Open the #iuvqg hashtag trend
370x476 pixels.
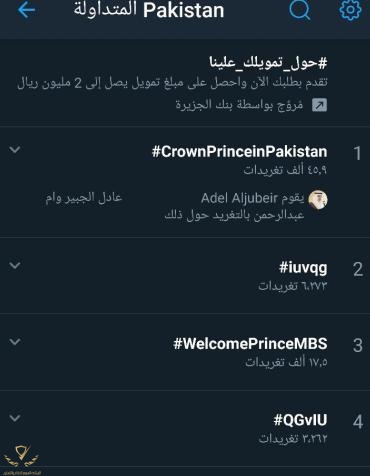[x=303, y=268]
